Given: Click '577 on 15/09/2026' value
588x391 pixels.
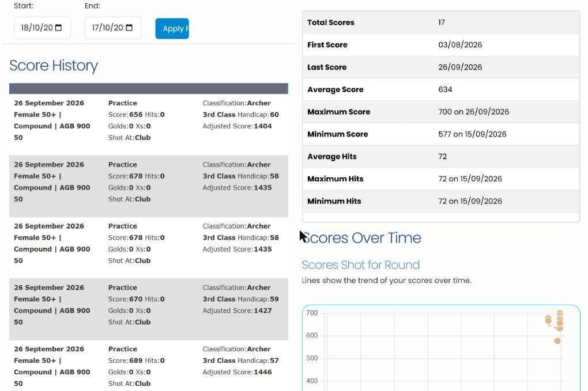Looking at the screenshot, I should (472, 134).
